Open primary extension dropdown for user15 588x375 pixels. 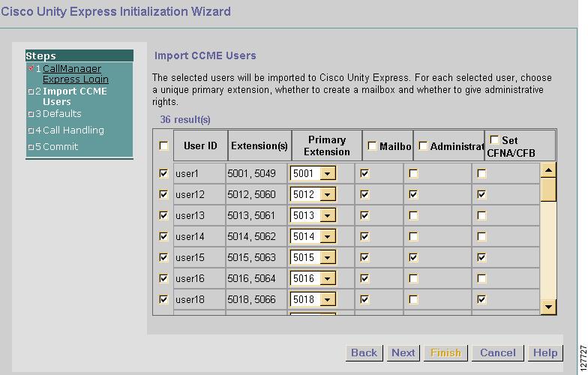point(313,257)
